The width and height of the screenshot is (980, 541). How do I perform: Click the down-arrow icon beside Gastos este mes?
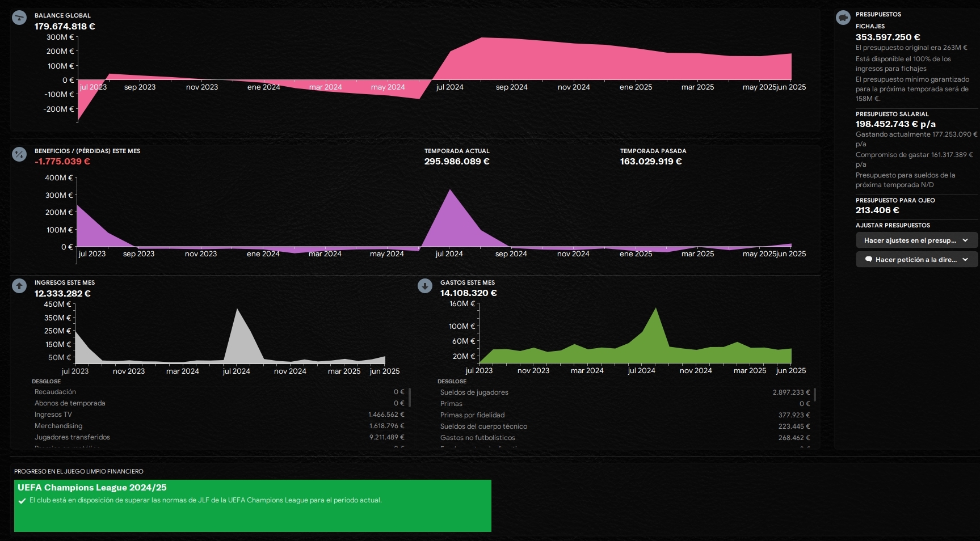[425, 286]
